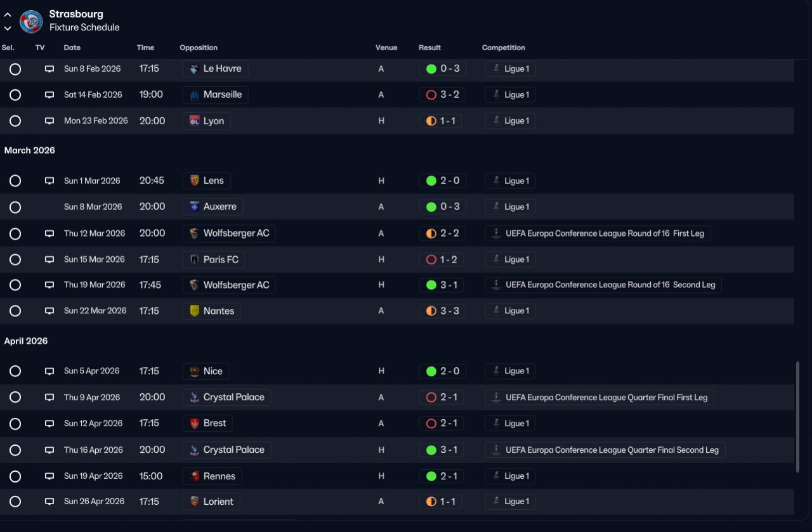The image size is (812, 532).
Task: Click the down chevron beside Fixture Schedule
Action: coord(8,28)
